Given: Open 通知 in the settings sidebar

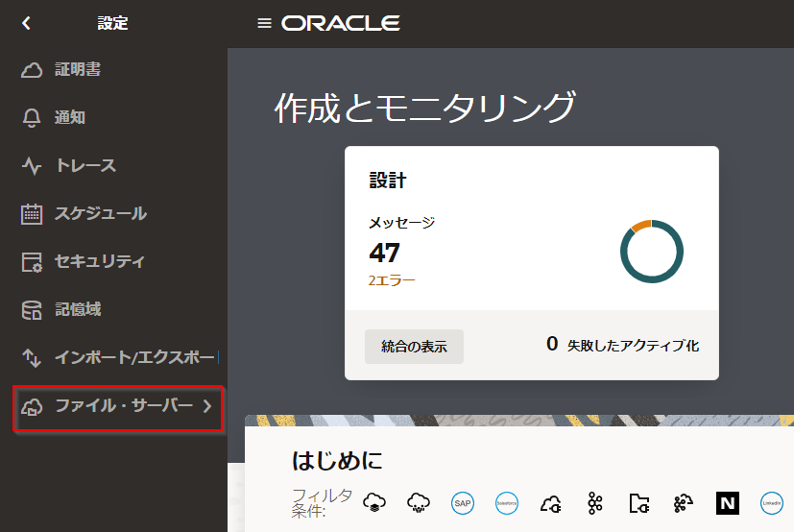Looking at the screenshot, I should 69,118.
